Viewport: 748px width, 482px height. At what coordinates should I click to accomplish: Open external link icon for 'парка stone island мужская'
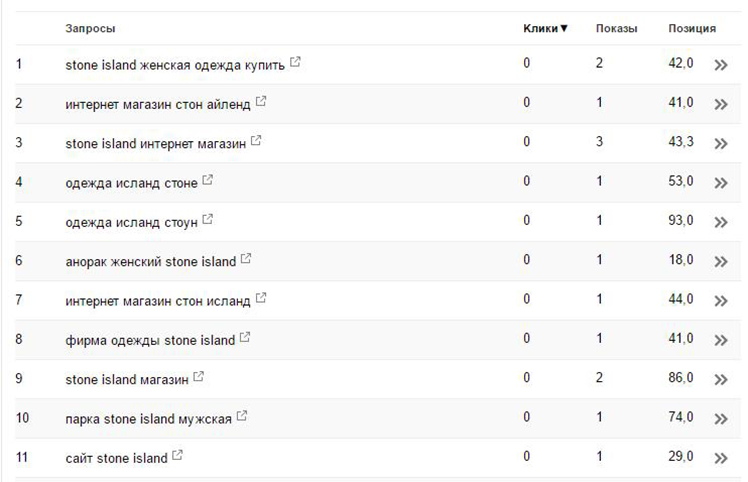[242, 416]
